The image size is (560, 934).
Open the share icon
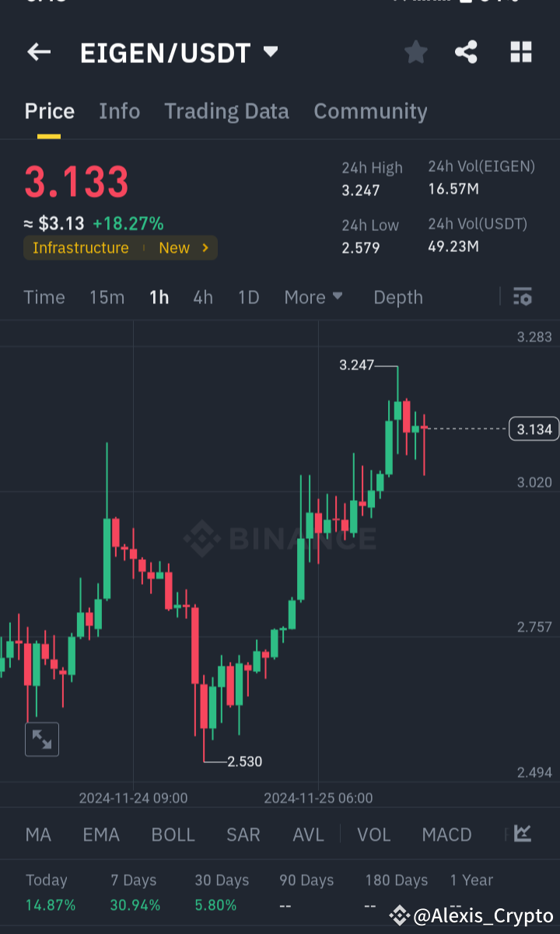pyautogui.click(x=466, y=52)
